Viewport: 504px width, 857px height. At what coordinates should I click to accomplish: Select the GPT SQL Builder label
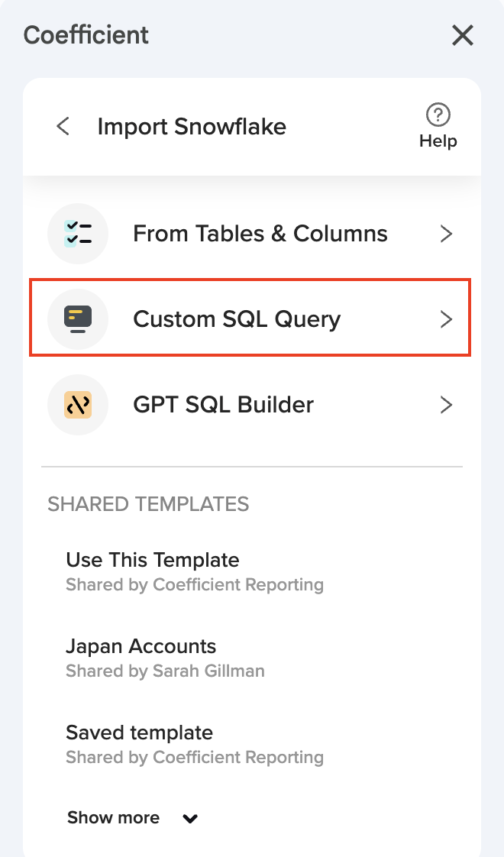tap(223, 404)
